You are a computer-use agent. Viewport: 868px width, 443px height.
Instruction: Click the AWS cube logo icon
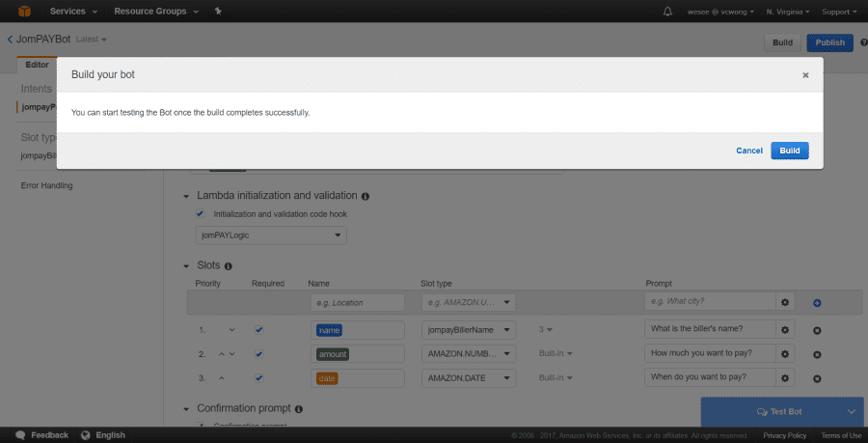coord(24,11)
